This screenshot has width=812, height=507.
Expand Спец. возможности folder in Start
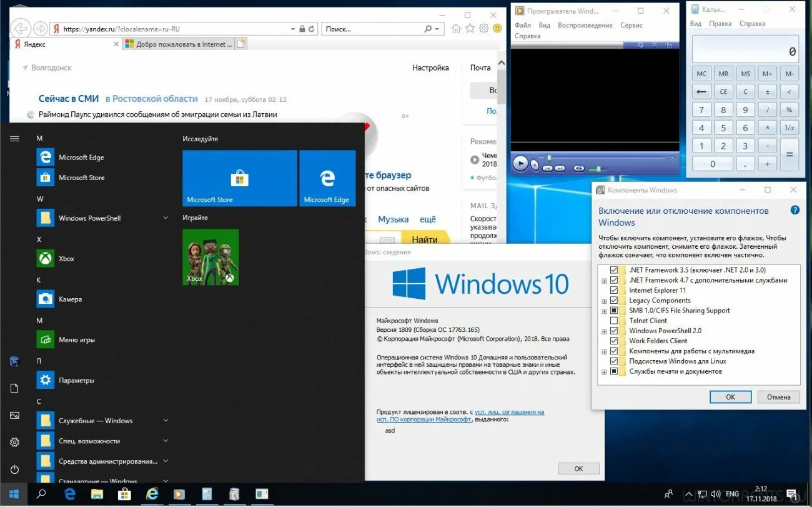click(166, 441)
